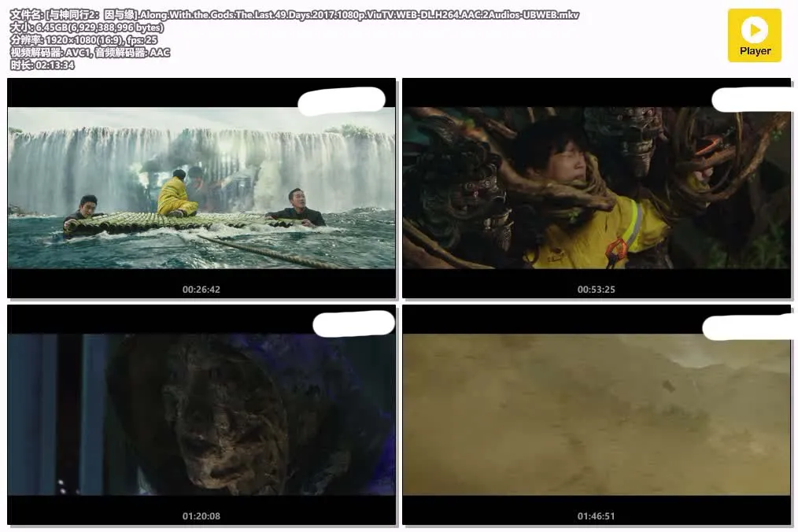Viewport: 798px width, 532px height.
Task: Select the sandy yellow dust scene thumbnail
Action: click(x=596, y=415)
